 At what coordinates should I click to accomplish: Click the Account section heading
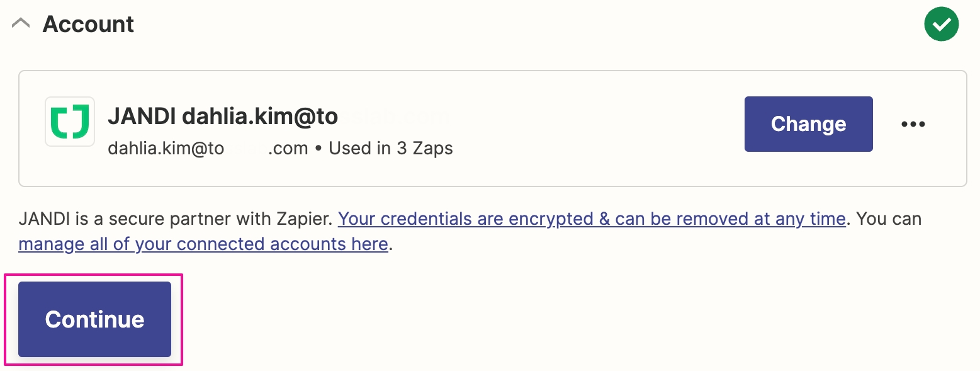[x=88, y=25]
